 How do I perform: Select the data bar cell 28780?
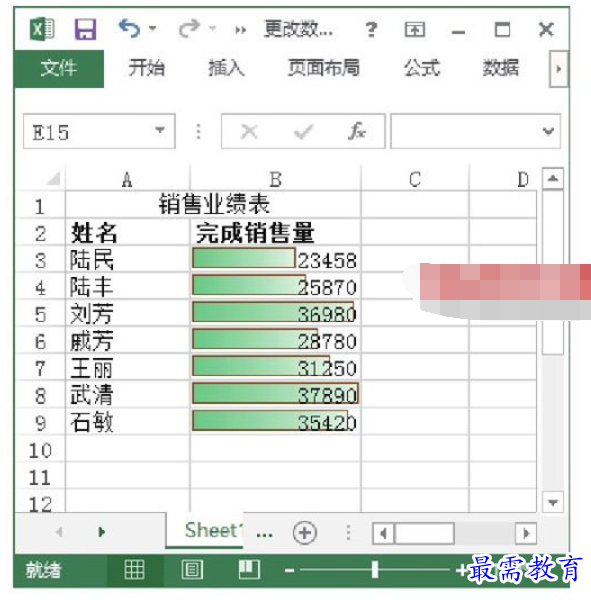pyautogui.click(x=275, y=341)
